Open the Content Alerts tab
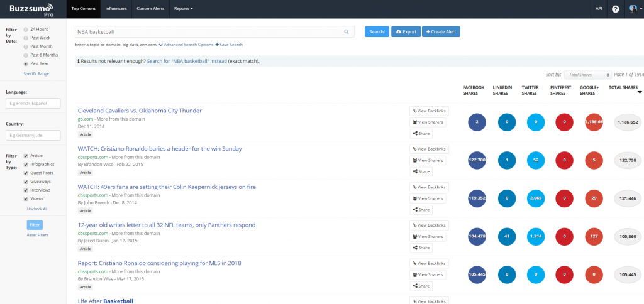 tap(150, 9)
